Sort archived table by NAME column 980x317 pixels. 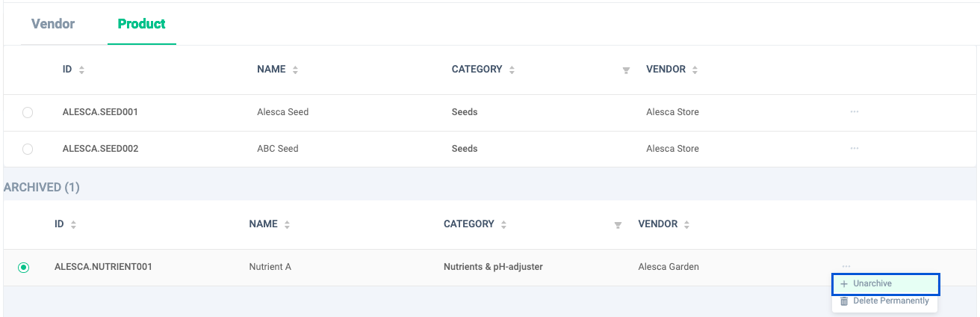tap(287, 224)
